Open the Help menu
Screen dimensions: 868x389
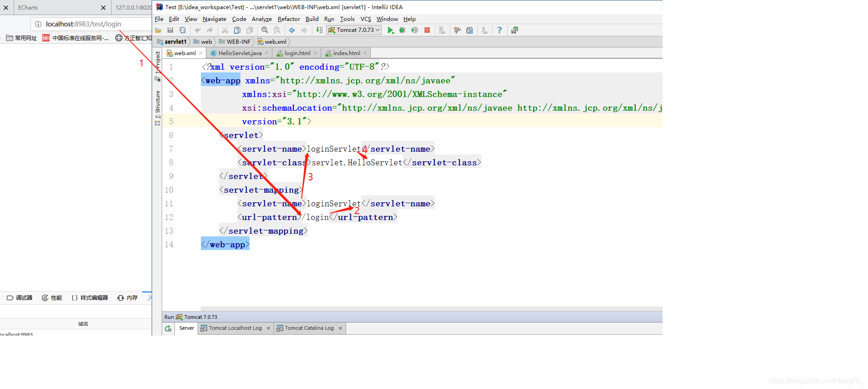409,19
